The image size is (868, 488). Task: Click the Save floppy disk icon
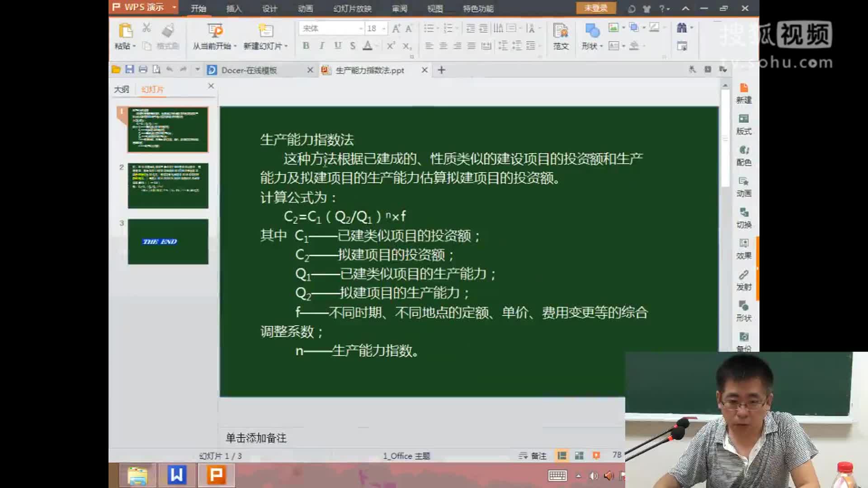click(130, 70)
